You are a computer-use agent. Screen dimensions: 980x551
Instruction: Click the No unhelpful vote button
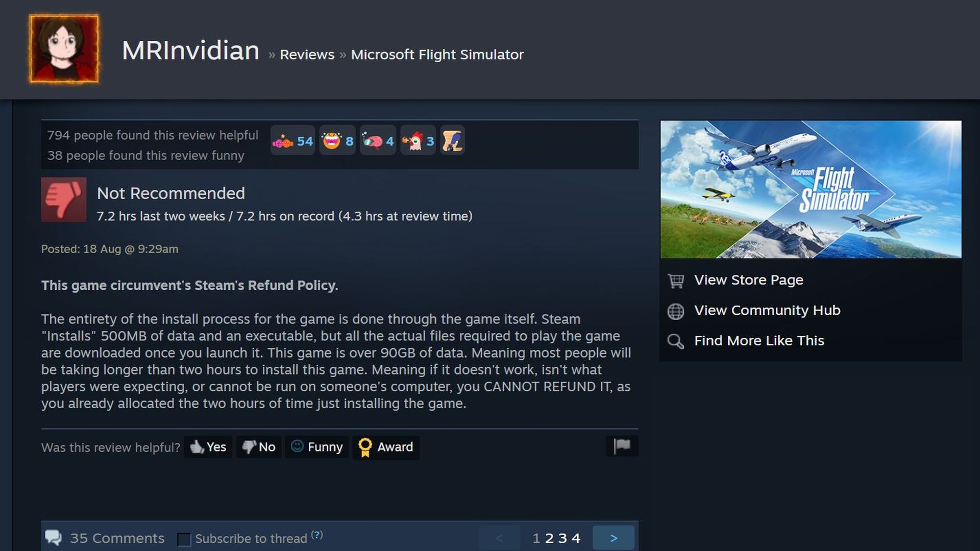tap(258, 446)
